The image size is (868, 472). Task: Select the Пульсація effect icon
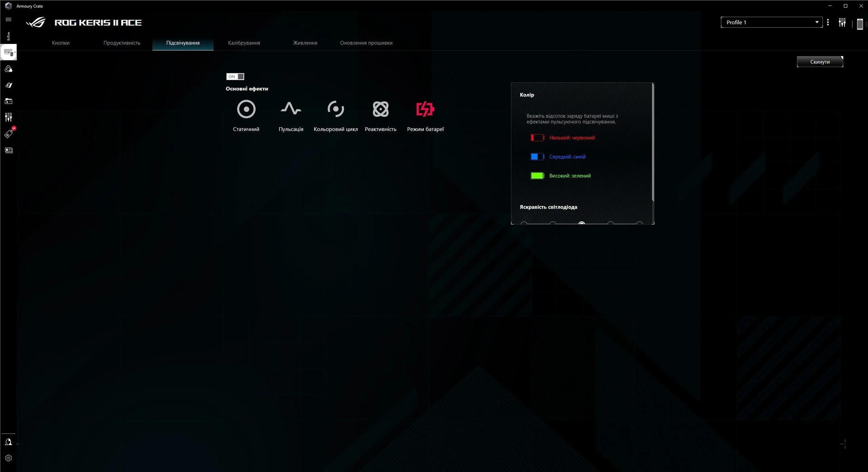(x=291, y=109)
